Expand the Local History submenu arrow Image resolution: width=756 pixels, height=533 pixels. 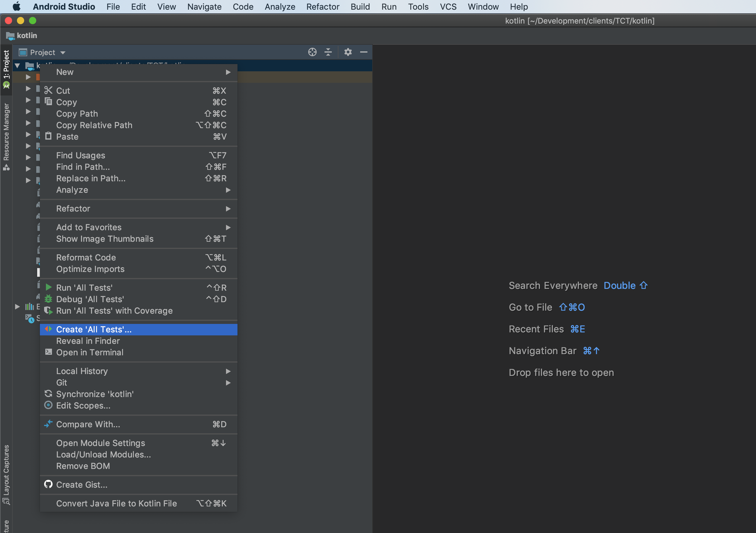tap(228, 371)
